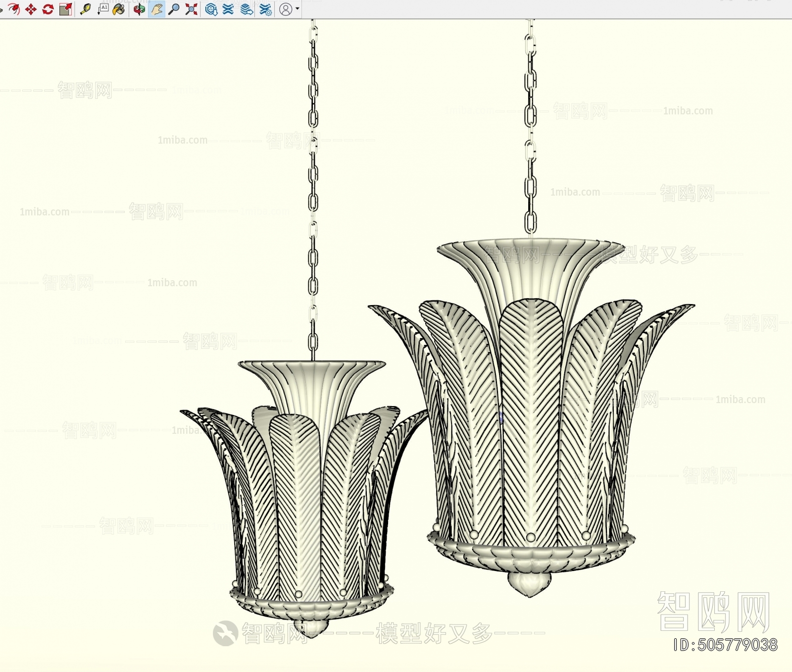Open the Extension Manager icon

pyautogui.click(x=265, y=9)
